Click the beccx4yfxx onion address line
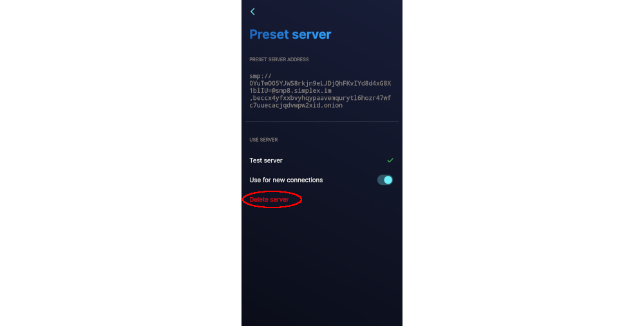Viewport: 644px width, 326px height. [320, 99]
